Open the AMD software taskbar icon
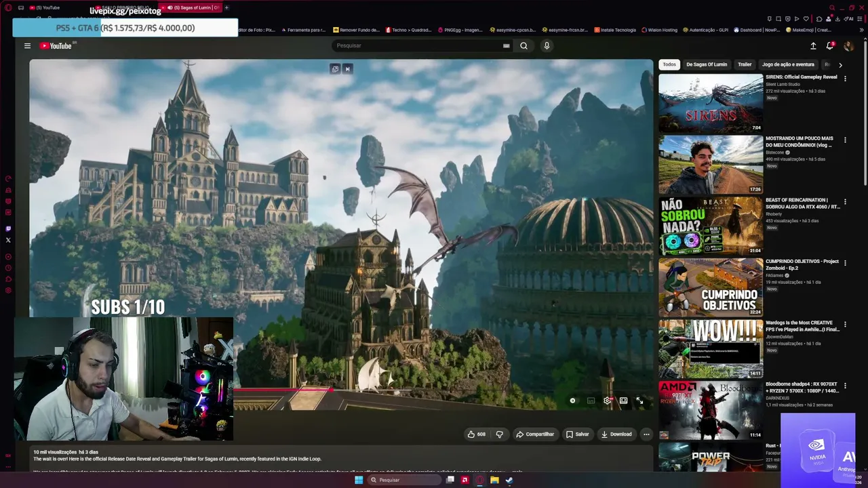The height and width of the screenshot is (488, 868). pos(465,480)
